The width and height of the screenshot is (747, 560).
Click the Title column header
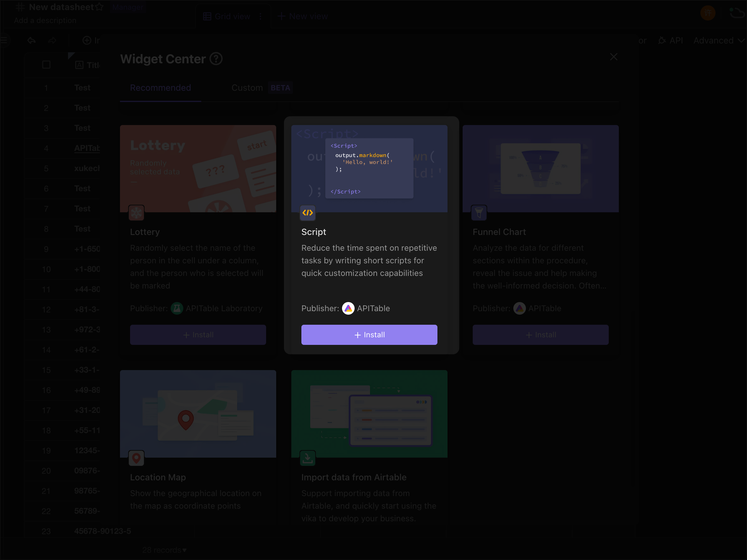[87, 65]
